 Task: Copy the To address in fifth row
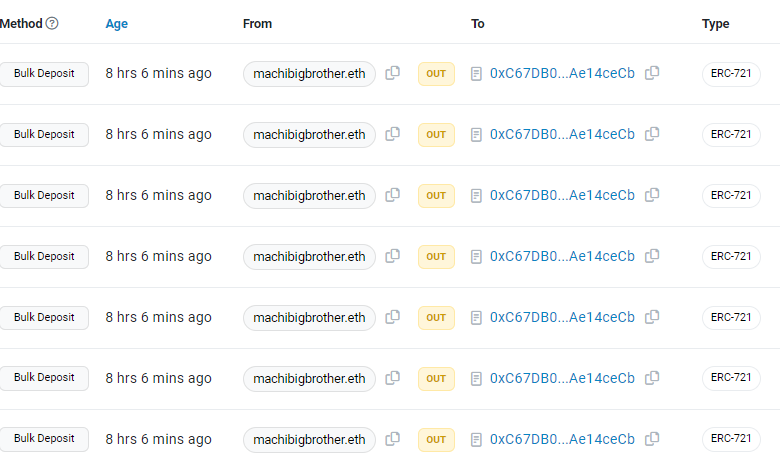pyautogui.click(x=652, y=317)
